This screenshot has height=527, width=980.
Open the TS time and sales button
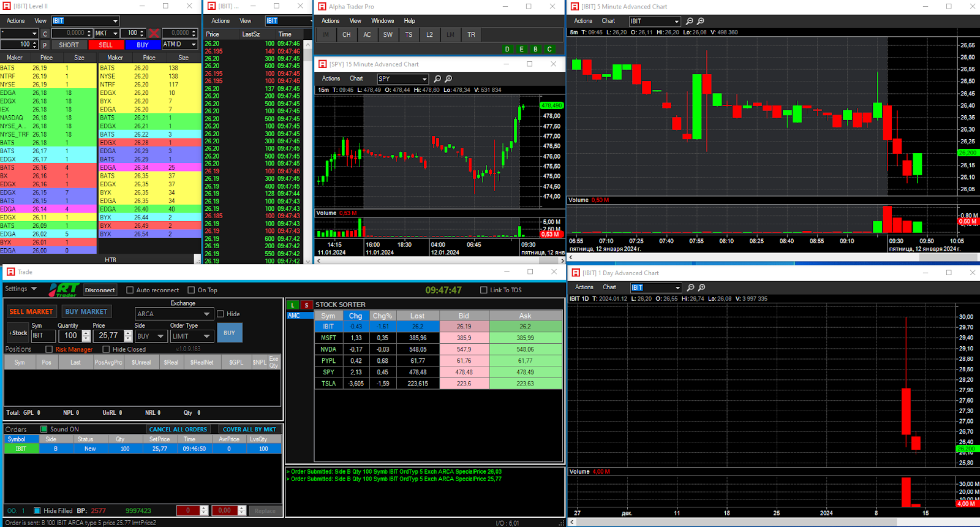(x=409, y=35)
